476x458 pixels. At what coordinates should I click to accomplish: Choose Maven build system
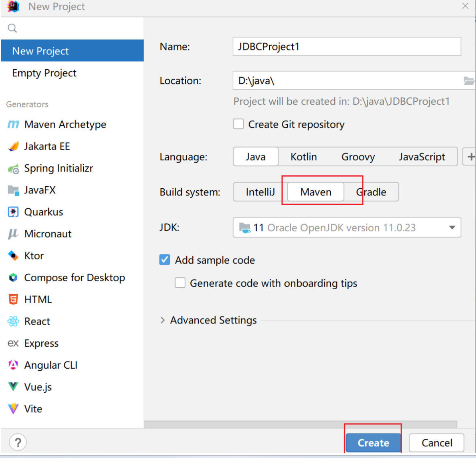click(316, 192)
